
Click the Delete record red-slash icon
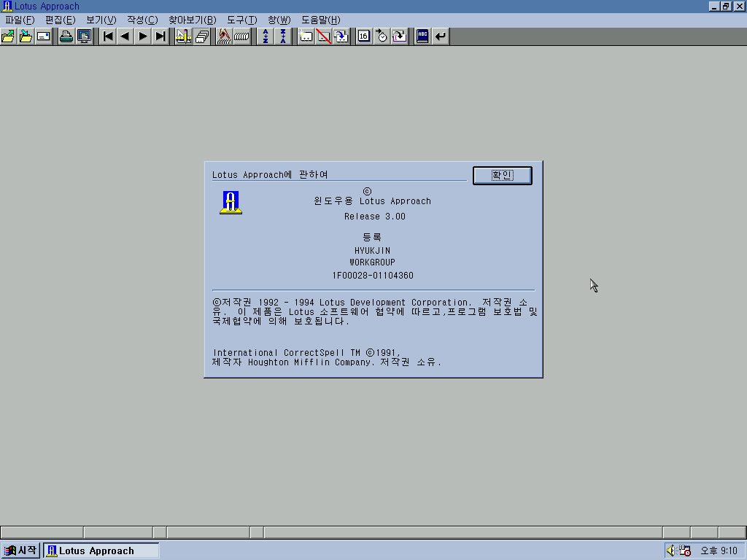pyautogui.click(x=323, y=36)
